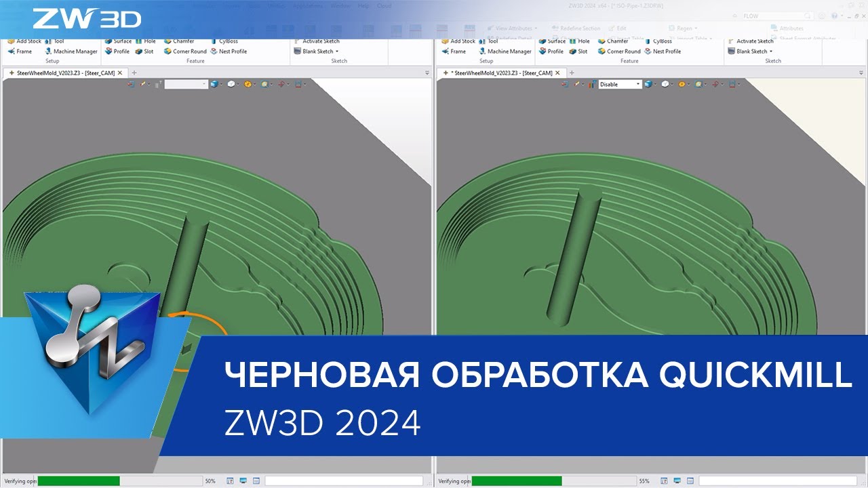Click Tool button in right window Setup group
Screen dimensions: 868x488
click(x=488, y=41)
